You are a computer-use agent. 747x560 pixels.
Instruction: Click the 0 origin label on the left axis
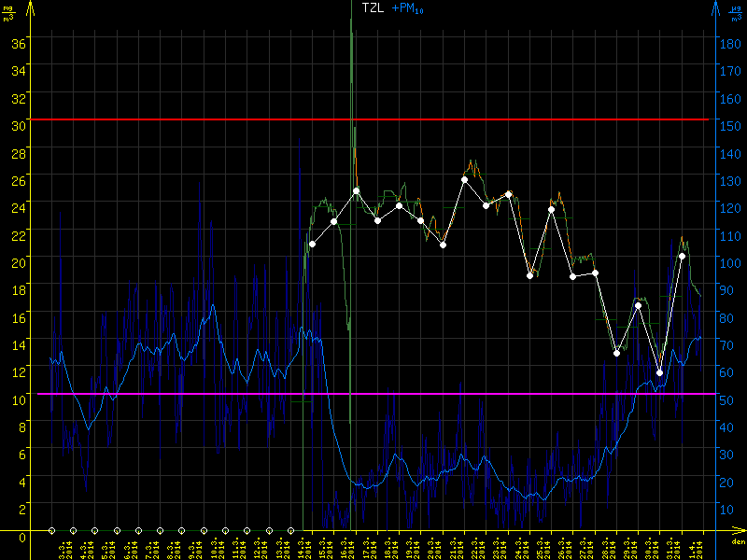21,536
